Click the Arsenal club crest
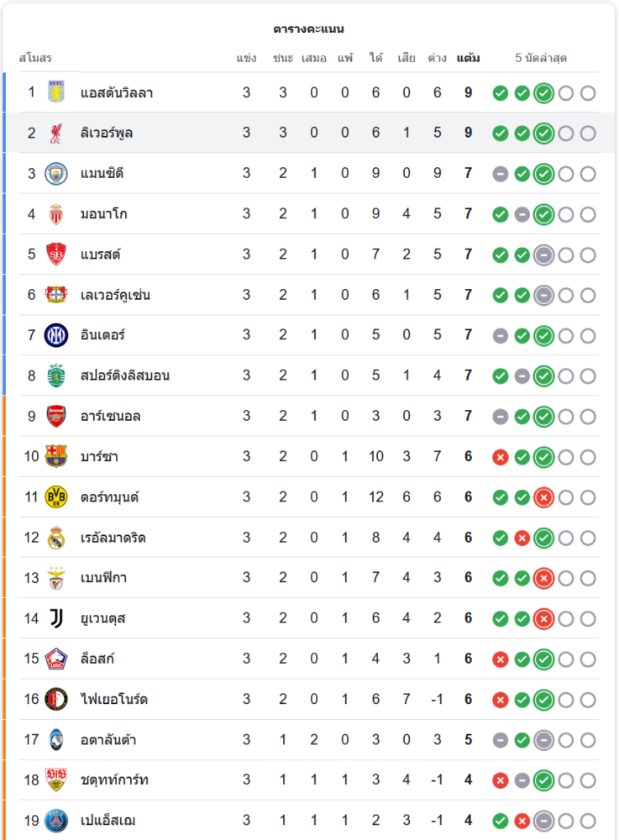Image resolution: width=619 pixels, height=840 pixels. [x=56, y=416]
